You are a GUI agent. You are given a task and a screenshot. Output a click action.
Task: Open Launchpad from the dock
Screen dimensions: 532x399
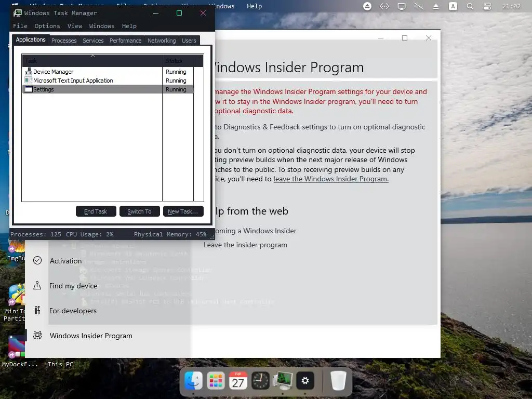[216, 381]
